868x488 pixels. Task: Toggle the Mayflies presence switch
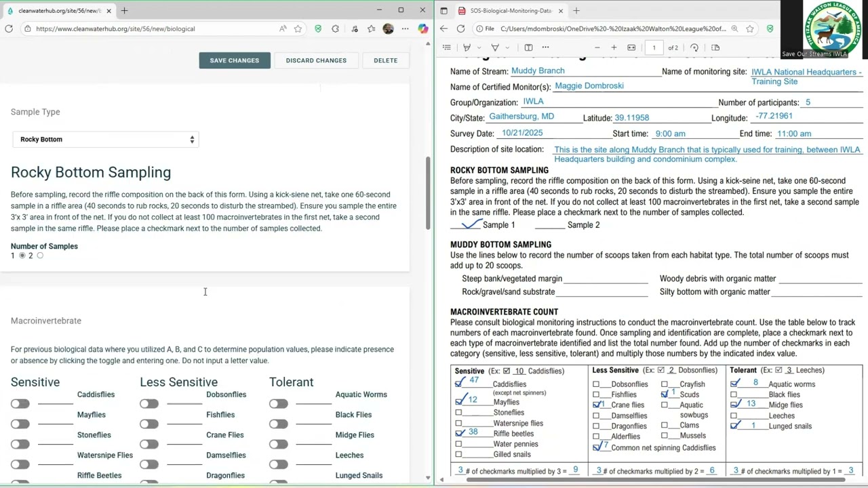(20, 424)
